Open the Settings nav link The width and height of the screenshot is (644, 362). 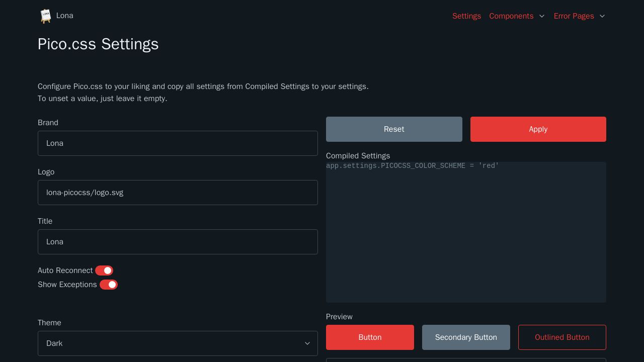pos(466,16)
